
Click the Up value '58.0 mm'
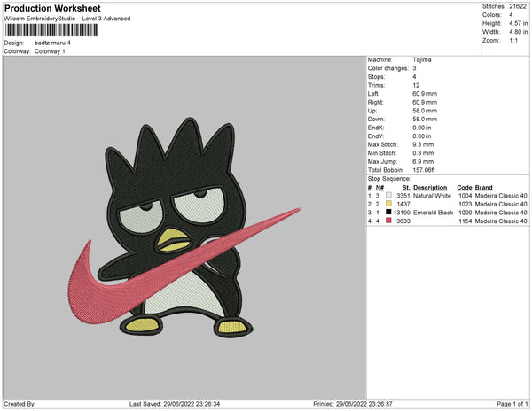point(425,111)
